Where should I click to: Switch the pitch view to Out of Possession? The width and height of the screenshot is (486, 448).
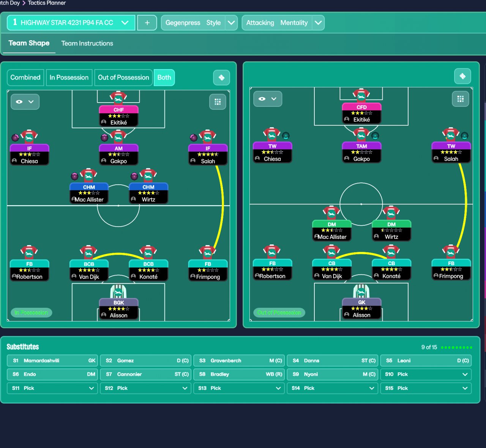[x=123, y=78]
